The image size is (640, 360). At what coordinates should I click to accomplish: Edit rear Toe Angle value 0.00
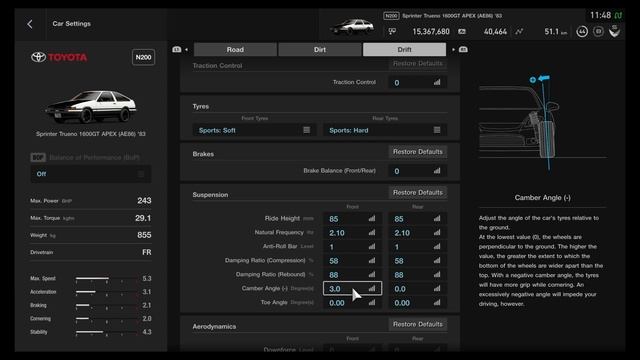[x=417, y=303]
